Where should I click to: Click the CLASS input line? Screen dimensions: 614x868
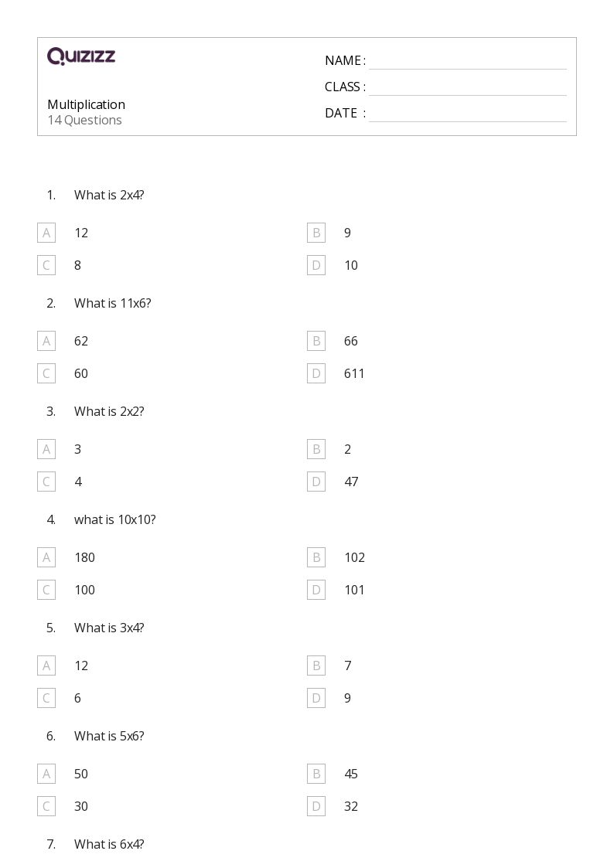tap(468, 87)
